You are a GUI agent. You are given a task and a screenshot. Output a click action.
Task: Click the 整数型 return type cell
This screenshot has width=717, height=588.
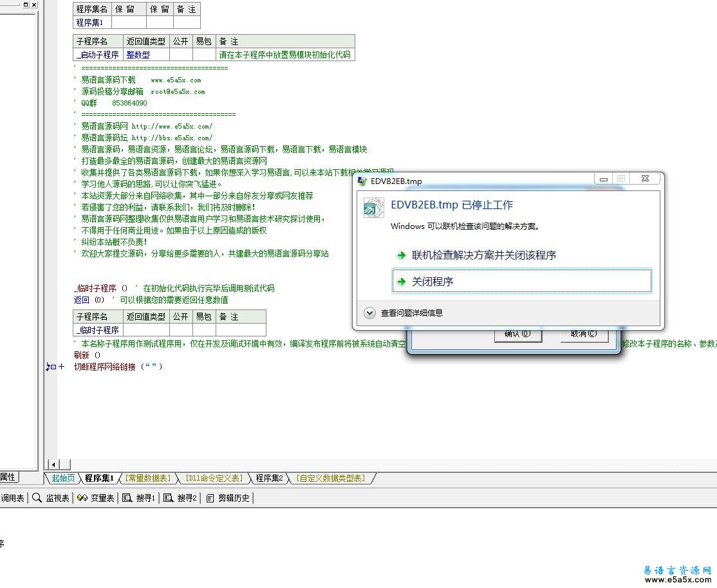coord(146,55)
